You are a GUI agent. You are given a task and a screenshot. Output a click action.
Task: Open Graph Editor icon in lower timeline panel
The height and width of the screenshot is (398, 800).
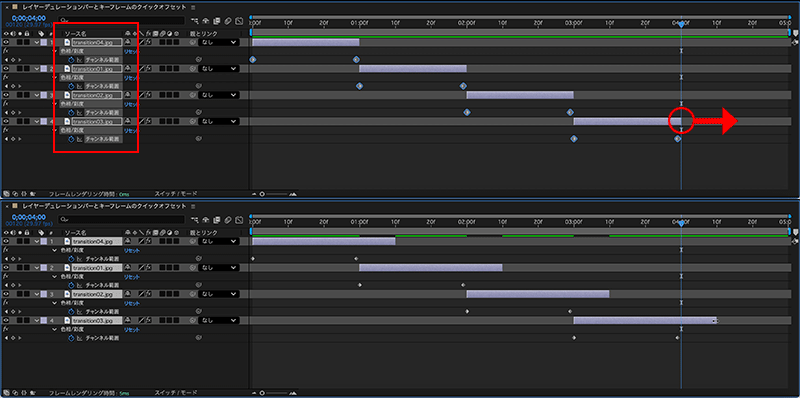click(238, 219)
